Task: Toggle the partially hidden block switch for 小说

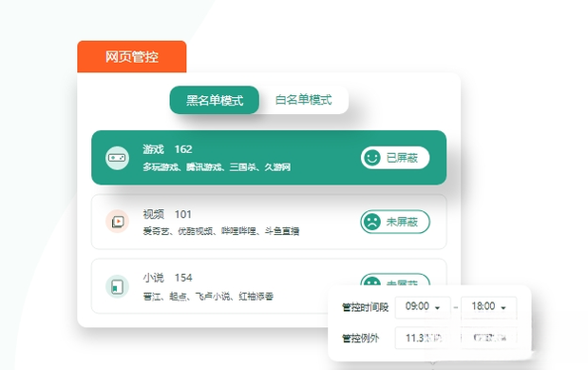Action: (395, 280)
